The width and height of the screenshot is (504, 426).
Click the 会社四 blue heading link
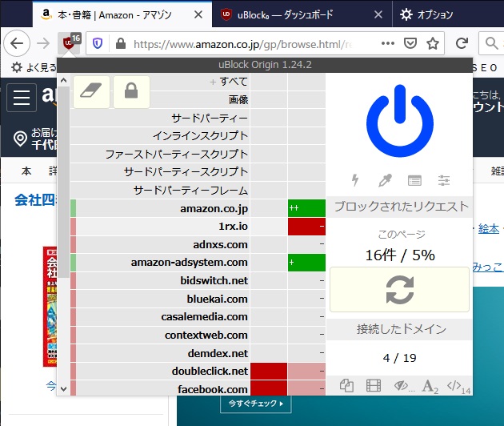[x=35, y=200]
